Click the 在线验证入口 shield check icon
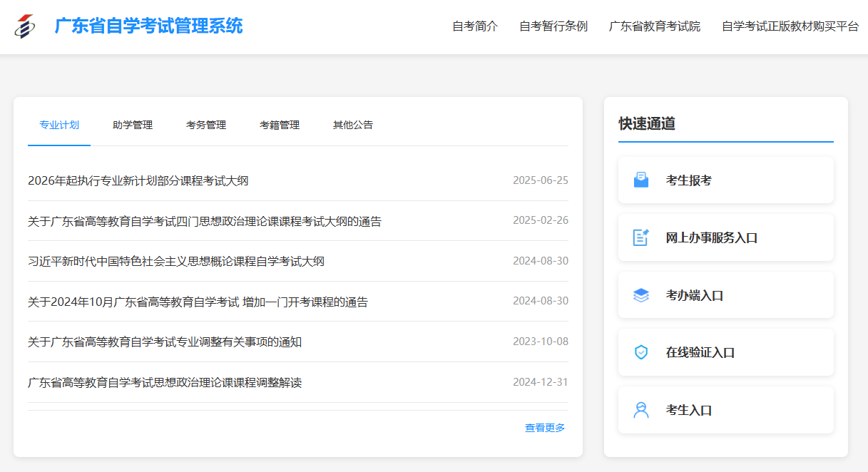 click(641, 352)
